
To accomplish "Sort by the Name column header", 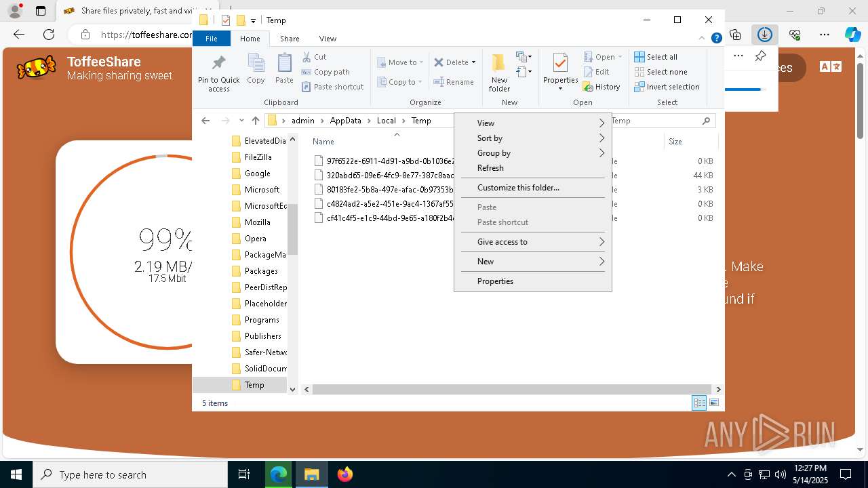I will pos(323,142).
